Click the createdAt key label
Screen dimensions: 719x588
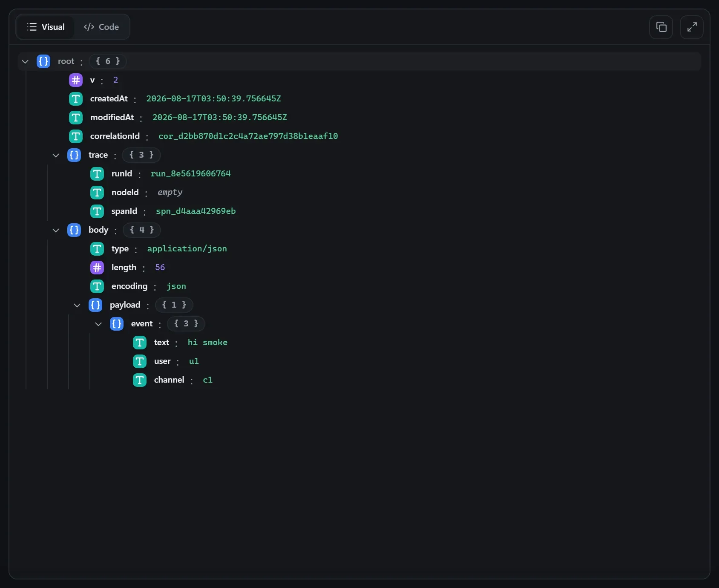point(109,99)
